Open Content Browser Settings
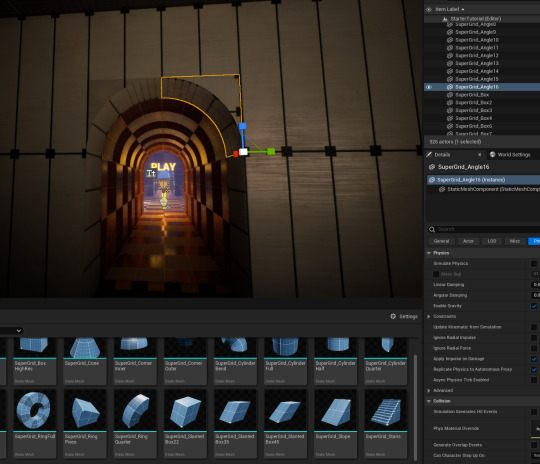This screenshot has width=540, height=464. [404, 316]
